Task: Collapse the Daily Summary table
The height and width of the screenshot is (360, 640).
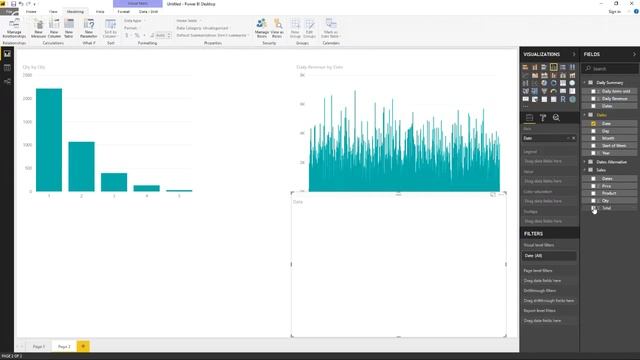Action: coord(584,82)
